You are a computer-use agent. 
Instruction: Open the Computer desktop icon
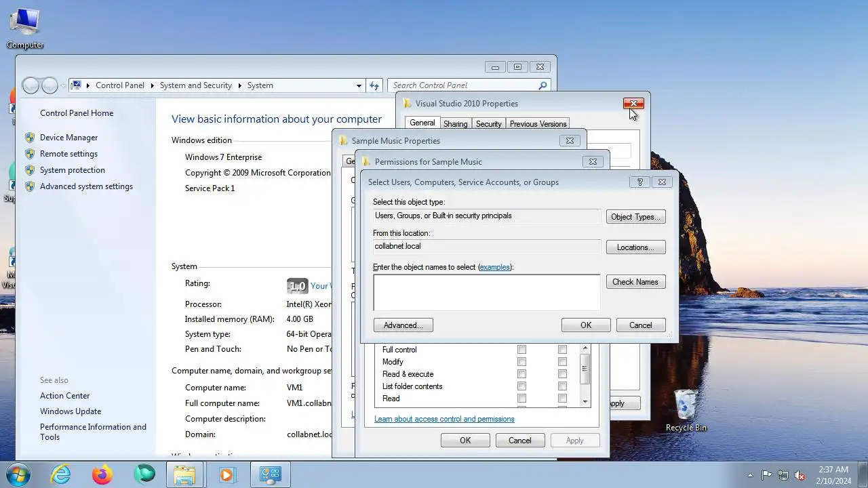[25, 28]
